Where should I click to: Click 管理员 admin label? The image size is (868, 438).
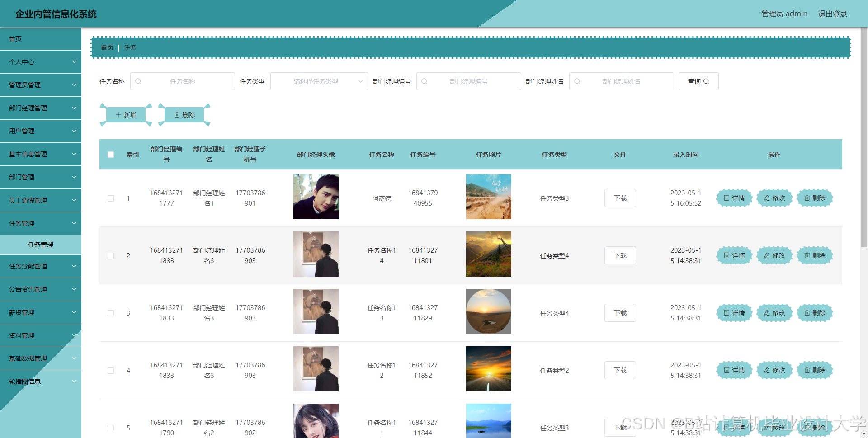coord(784,14)
